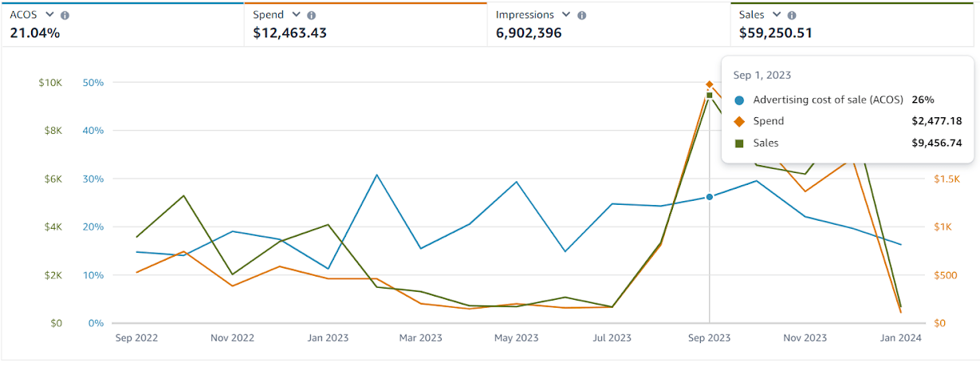Click the Nov 2023 x-axis label
This screenshot has height=374, width=980.
pyautogui.click(x=805, y=338)
